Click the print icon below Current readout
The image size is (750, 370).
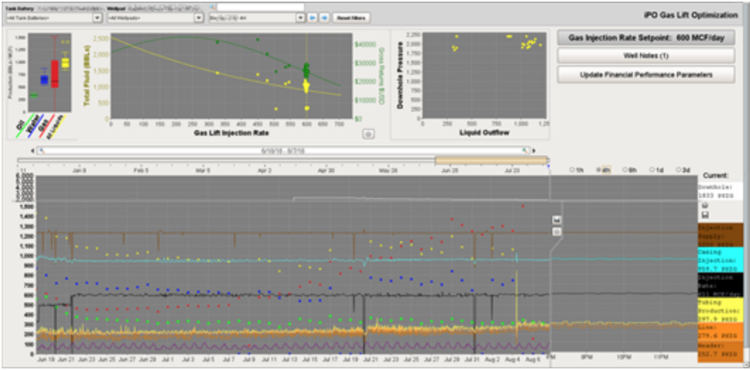pyautogui.click(x=705, y=205)
